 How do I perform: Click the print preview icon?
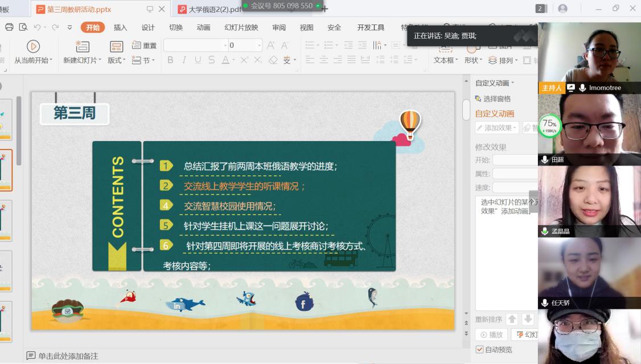(x=23, y=27)
